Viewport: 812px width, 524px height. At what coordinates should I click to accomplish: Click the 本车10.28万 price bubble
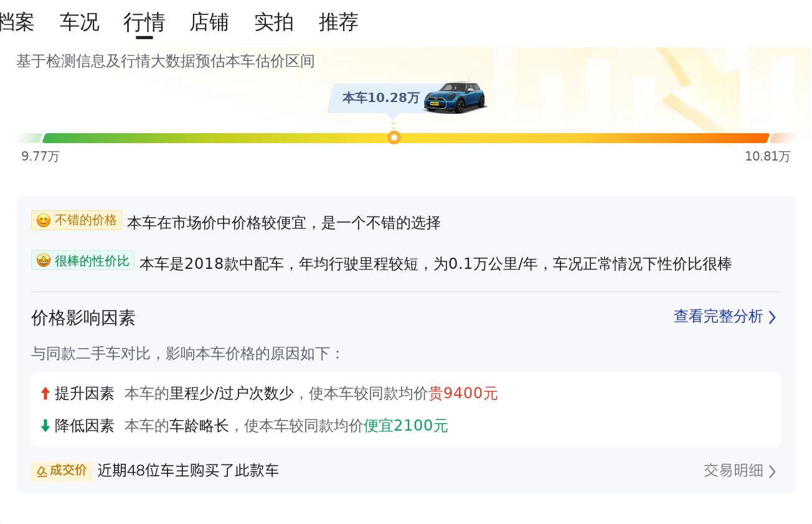(x=380, y=98)
